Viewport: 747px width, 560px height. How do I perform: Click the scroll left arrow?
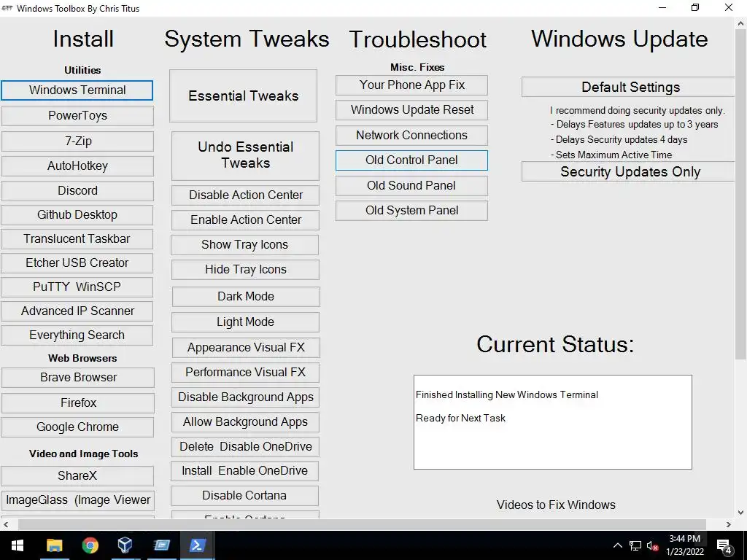6,524
